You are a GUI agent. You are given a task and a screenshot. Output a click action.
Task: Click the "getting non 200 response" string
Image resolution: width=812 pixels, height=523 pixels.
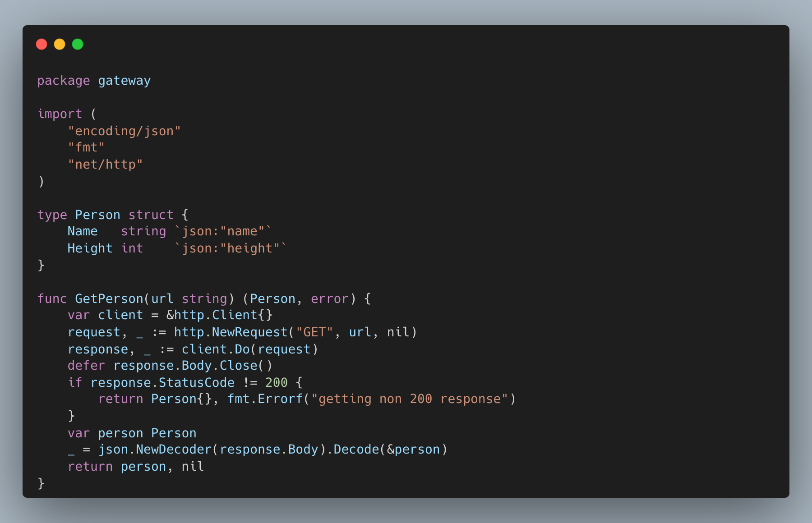[x=410, y=399]
